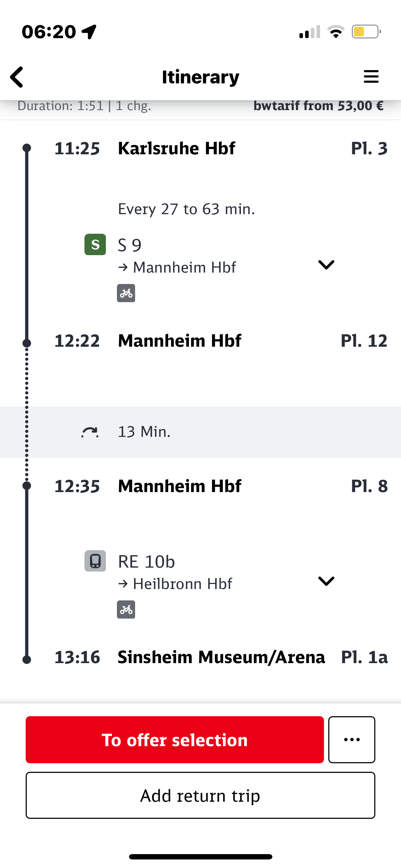
Task: Select Sinsheim Museum/Arena destination stop
Action: [221, 657]
